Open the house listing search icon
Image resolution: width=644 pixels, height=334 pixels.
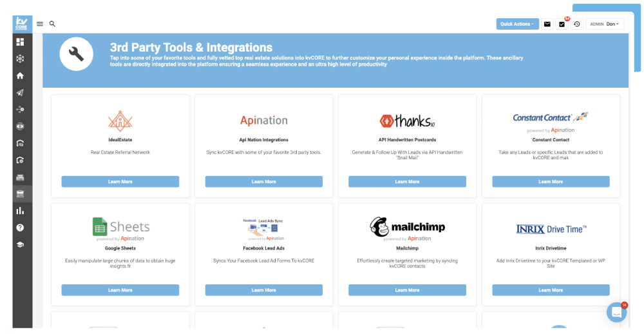20,143
